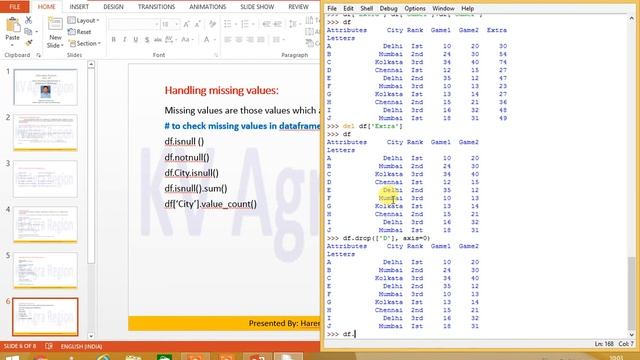
Task: Click the Columns icon in Paragraph group
Action: click(x=277, y=40)
